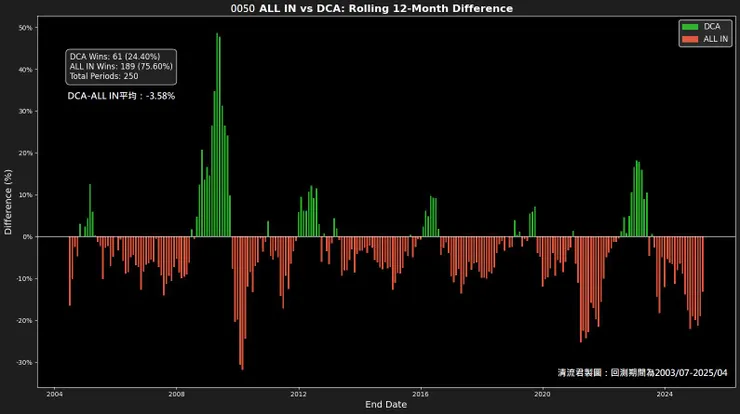Click the 2004 x-axis tick label

54,394
